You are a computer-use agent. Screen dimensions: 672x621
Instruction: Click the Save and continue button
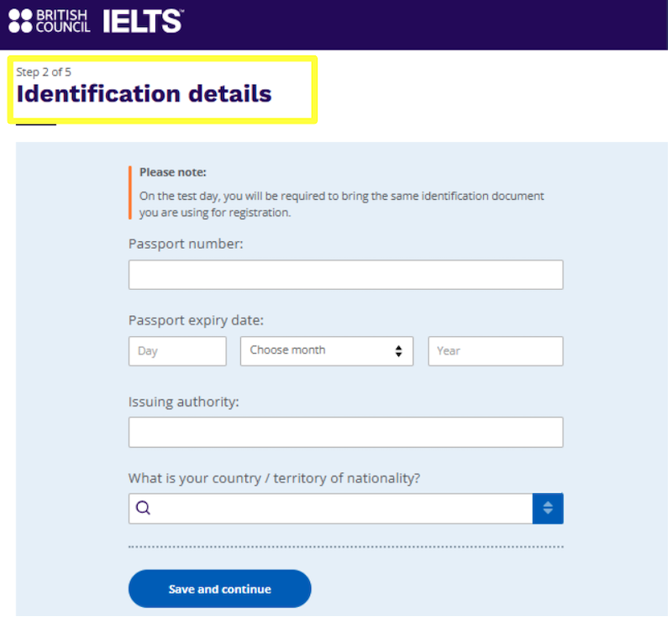[x=220, y=588]
